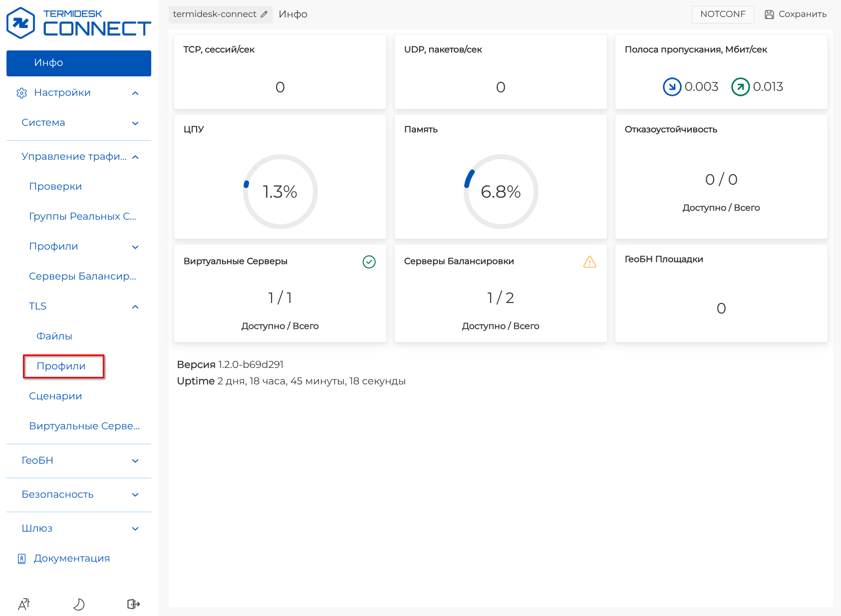
Task: Click the orange warning triangle icon
Action: 589,262
